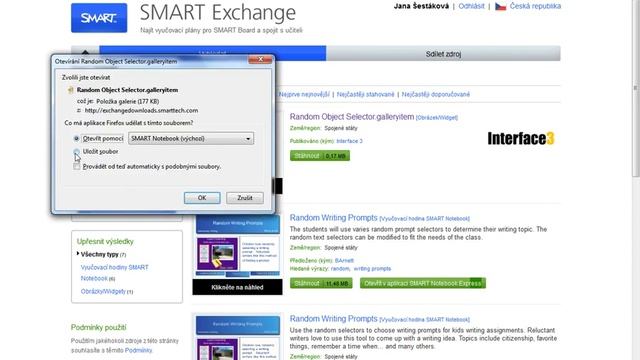Click the SMART logo icon
Screen dimensions: 640x360
pos(99,18)
